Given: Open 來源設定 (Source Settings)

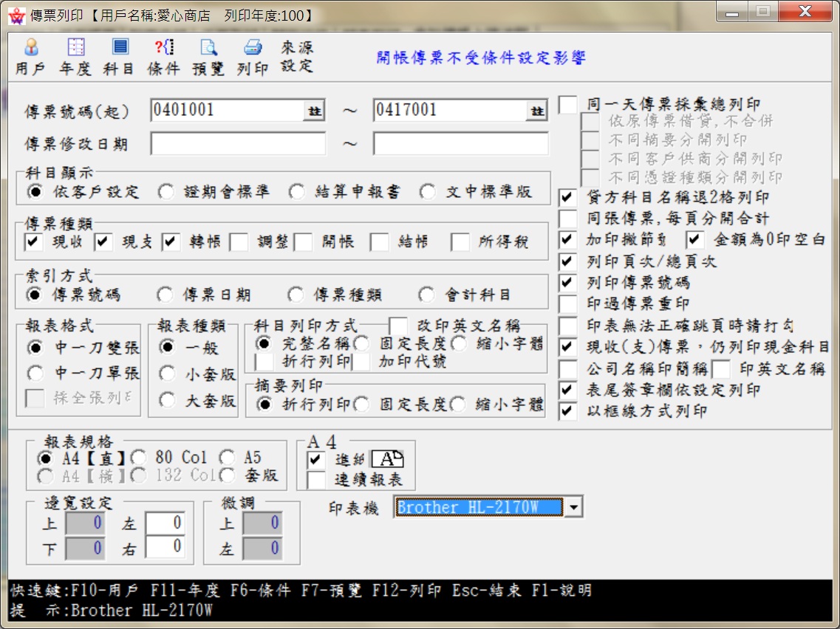Looking at the screenshot, I should (x=297, y=57).
